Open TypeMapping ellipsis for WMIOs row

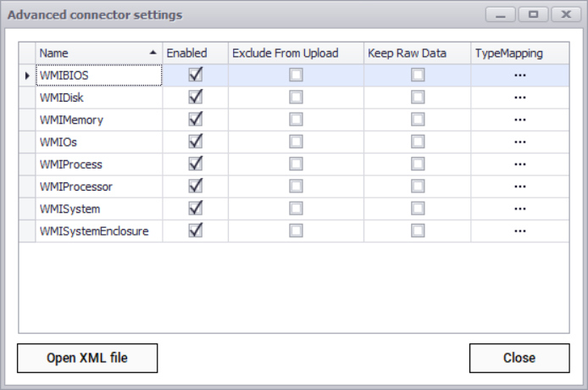[520, 142]
